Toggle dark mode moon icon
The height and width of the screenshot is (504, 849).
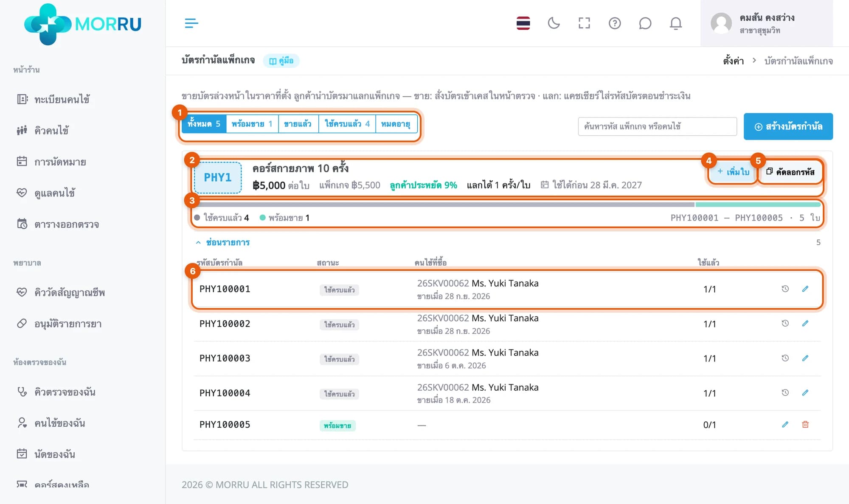click(554, 23)
